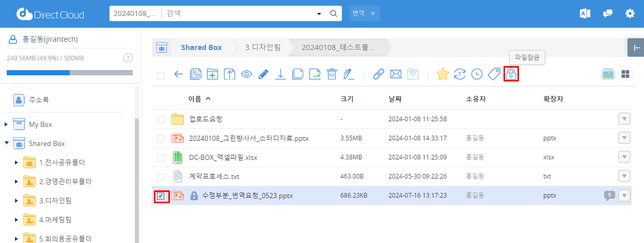
Task: Click the chain link icon in toolbar
Action: [x=379, y=74]
